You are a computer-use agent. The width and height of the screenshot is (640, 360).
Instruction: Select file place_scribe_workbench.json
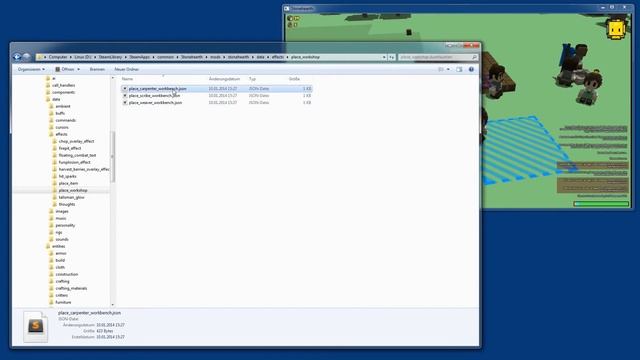click(x=154, y=96)
